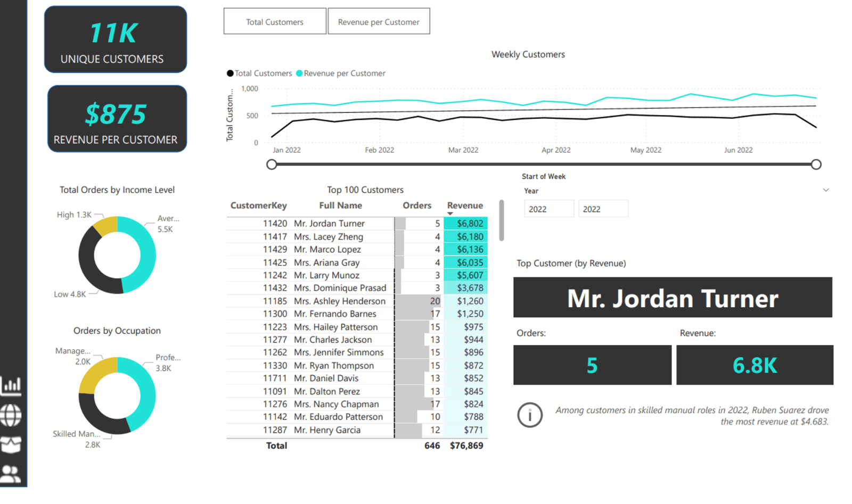Click the black Total Customers legend dot
This screenshot has height=504, width=852.
click(x=230, y=73)
